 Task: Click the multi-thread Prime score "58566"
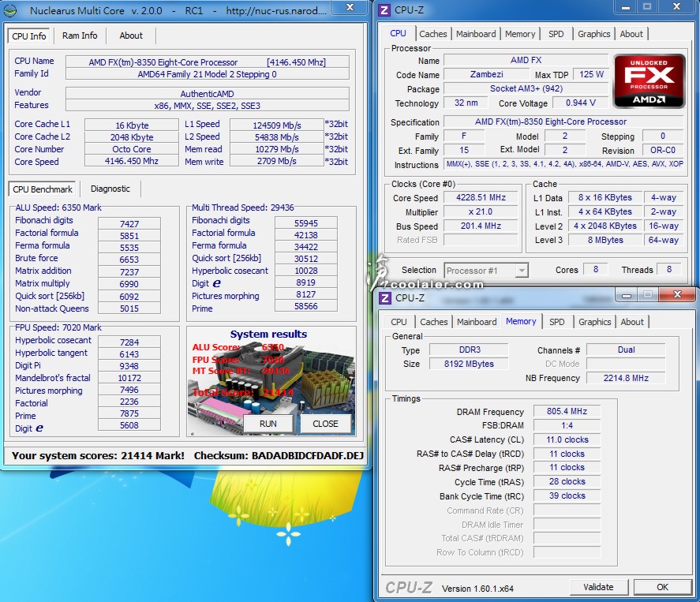[305, 306]
